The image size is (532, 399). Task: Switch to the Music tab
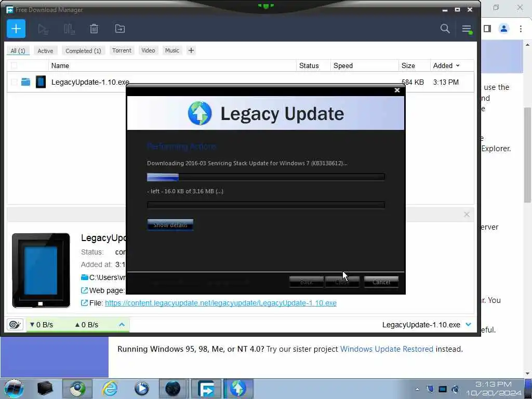[x=172, y=50]
